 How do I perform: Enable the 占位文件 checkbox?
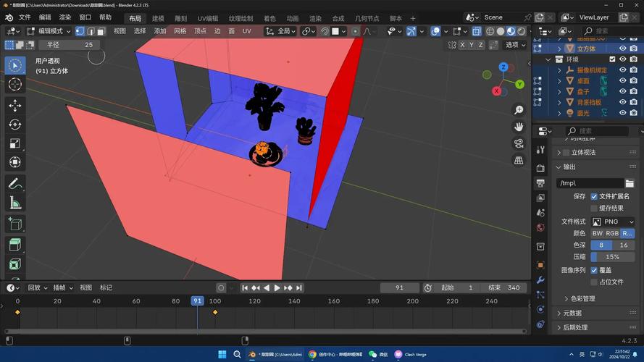[x=594, y=282]
